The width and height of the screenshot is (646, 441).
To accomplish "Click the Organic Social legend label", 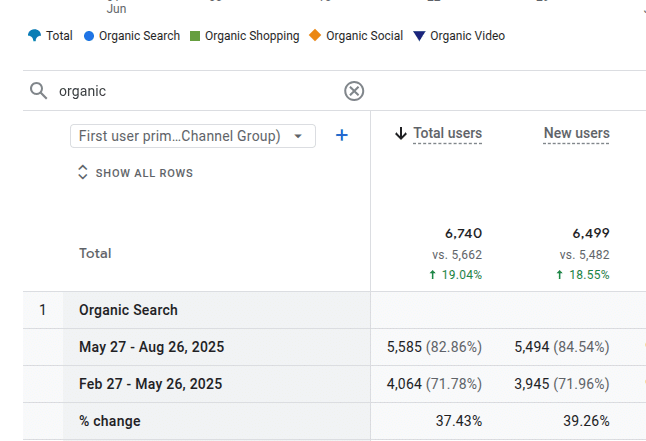I will [x=365, y=36].
